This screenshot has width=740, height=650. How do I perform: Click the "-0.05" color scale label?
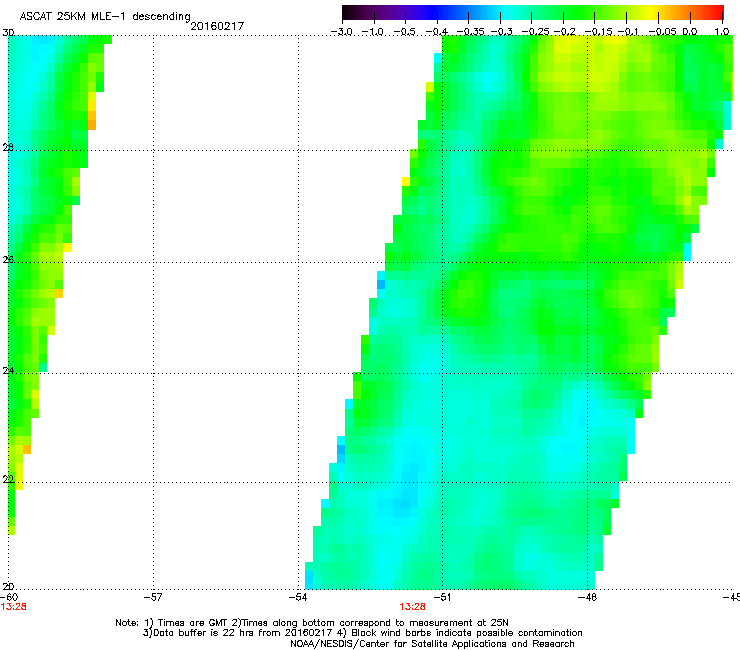[663, 32]
